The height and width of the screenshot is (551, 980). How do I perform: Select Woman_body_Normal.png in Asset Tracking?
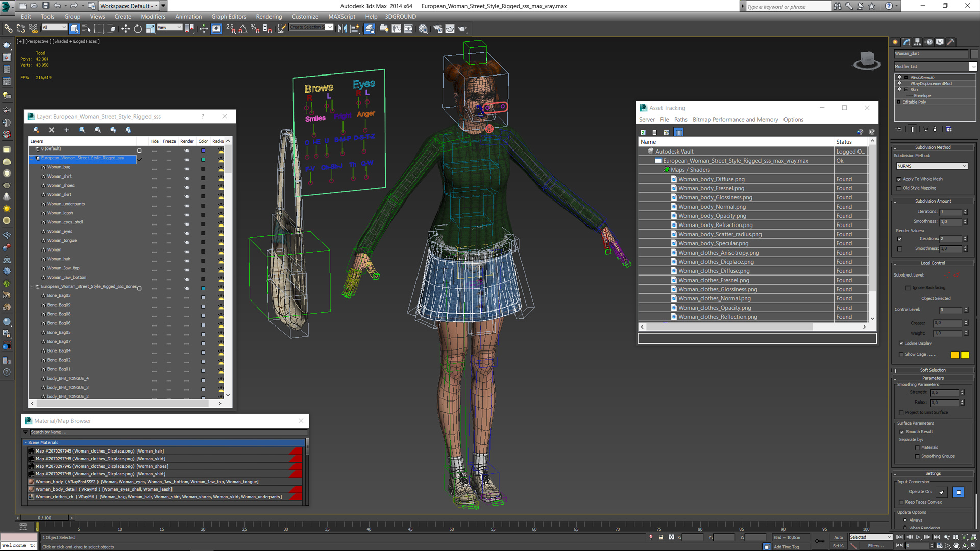[712, 207]
